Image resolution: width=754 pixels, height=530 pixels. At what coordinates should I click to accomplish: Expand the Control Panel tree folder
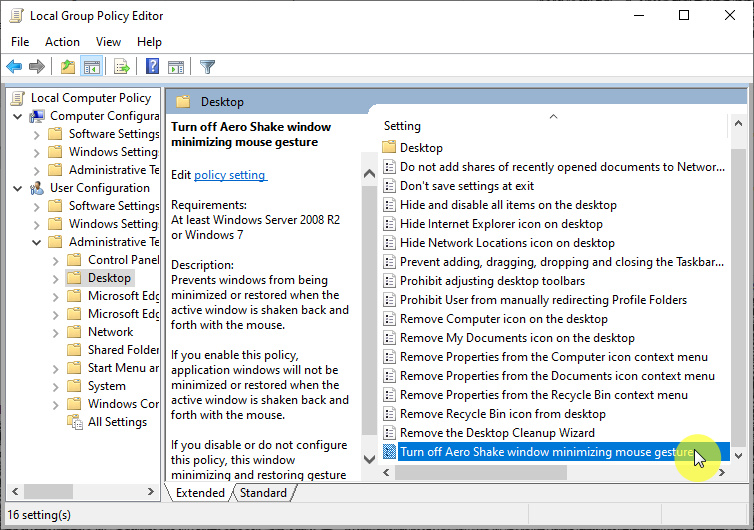tap(55, 260)
